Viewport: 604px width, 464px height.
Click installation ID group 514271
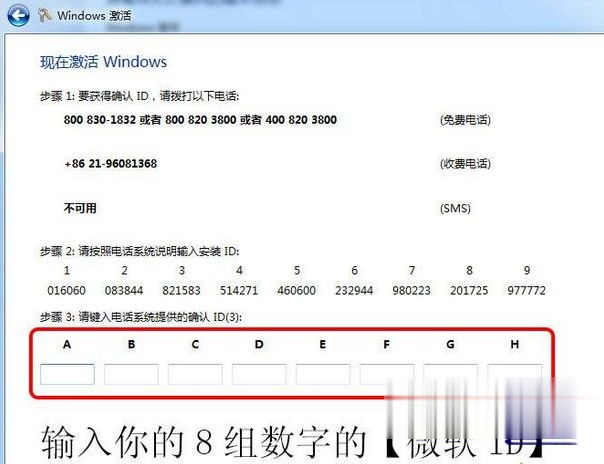[x=239, y=290]
